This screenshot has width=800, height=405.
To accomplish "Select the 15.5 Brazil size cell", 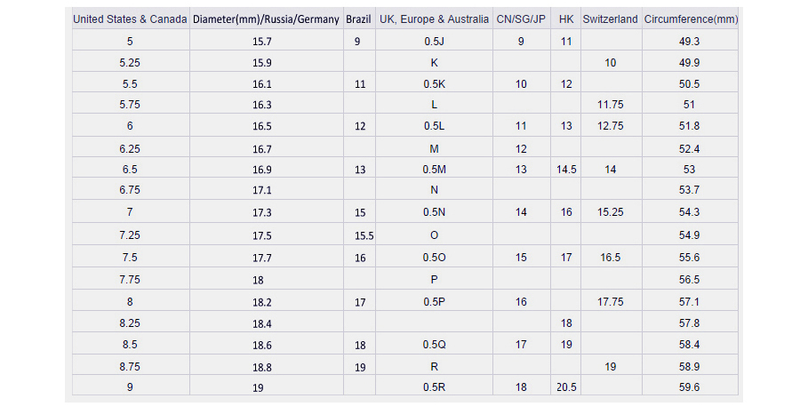I will click(x=364, y=235).
